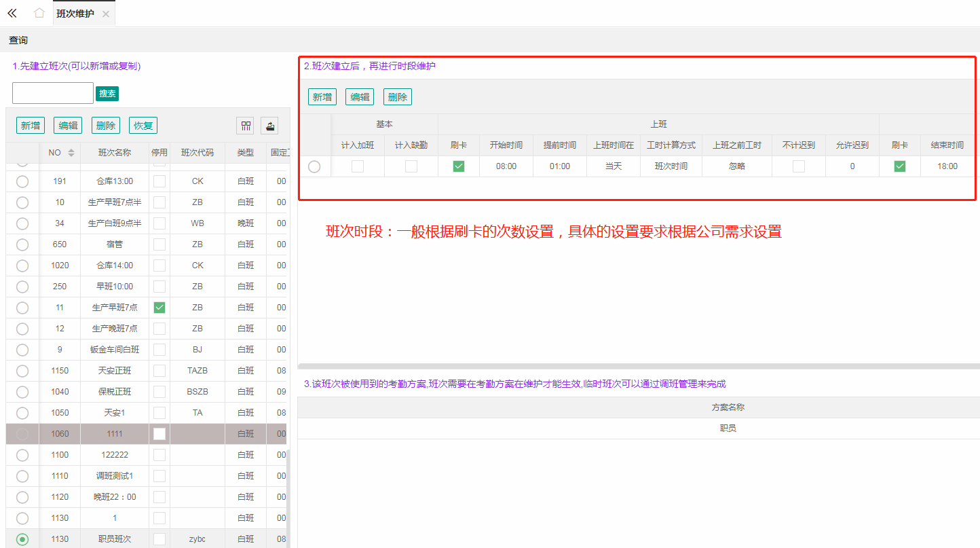This screenshot has height=548, width=980.
Task: Click the shift search text box
Action: tap(53, 93)
